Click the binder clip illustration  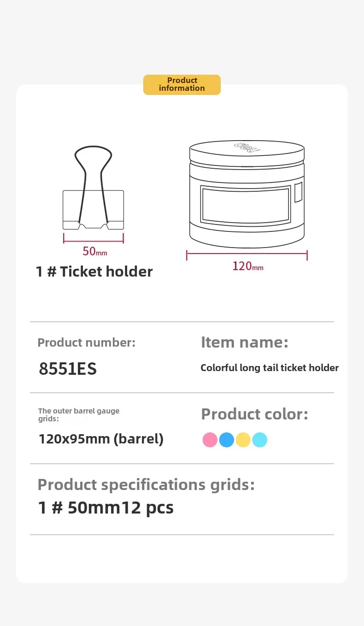(94, 188)
